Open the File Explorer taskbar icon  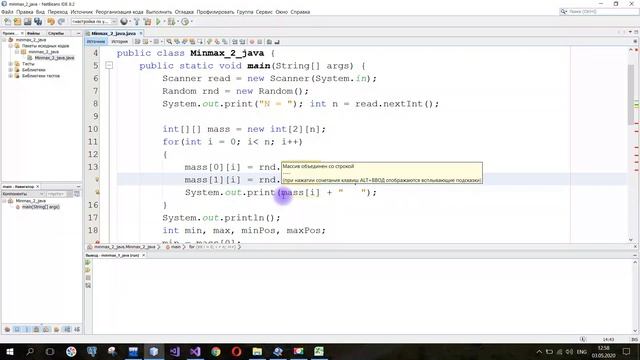point(257,351)
